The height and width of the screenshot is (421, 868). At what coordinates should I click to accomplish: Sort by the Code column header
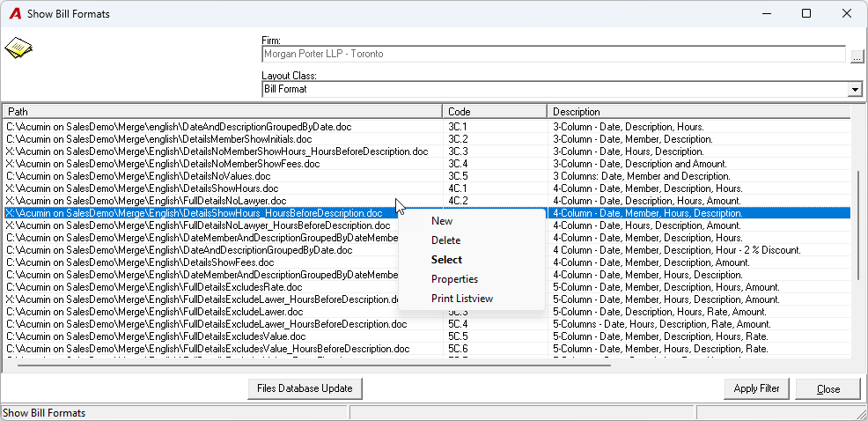pyautogui.click(x=495, y=111)
